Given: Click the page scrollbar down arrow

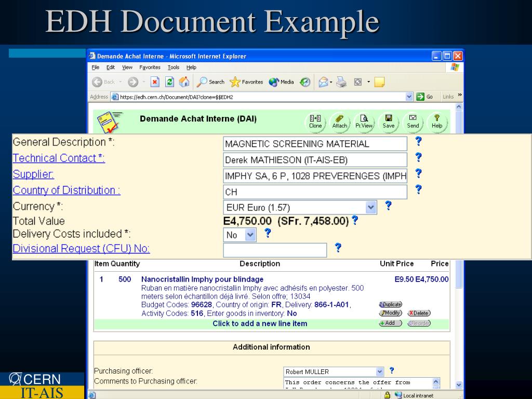Looking at the screenshot, I should 459,385.
